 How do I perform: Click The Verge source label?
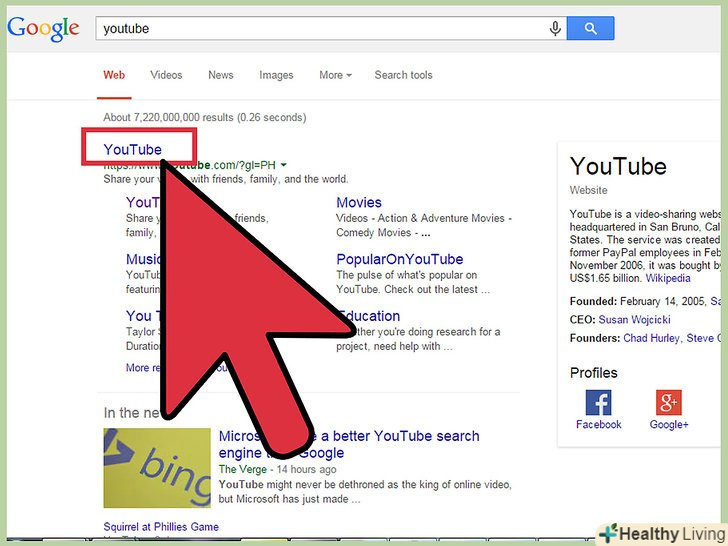pyautogui.click(x=243, y=469)
